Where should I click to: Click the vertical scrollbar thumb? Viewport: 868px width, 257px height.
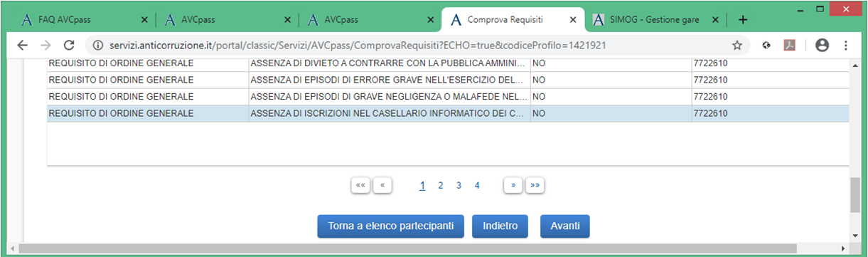(855, 195)
